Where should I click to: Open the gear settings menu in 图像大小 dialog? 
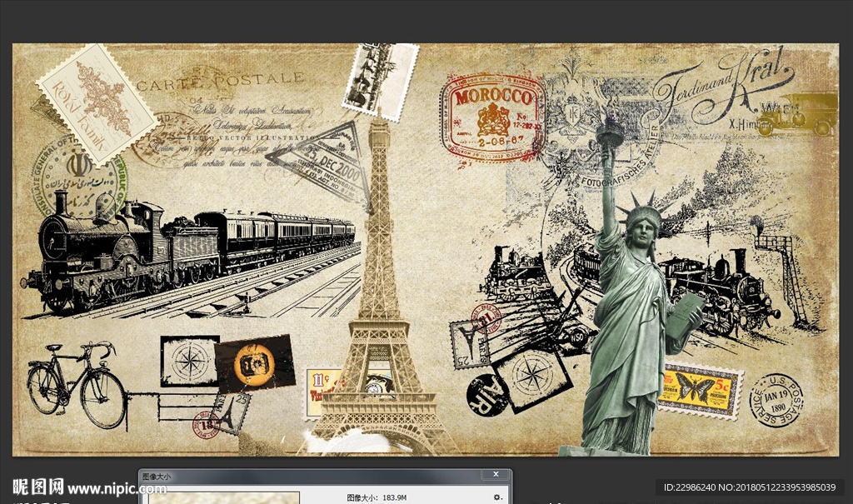pos(496,497)
